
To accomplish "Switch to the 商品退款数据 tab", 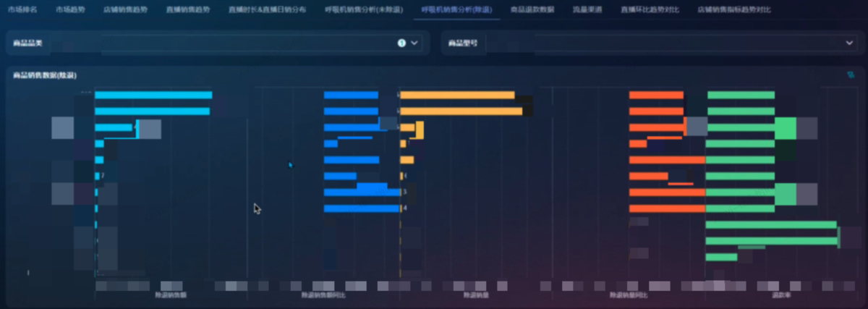I will pos(532,10).
